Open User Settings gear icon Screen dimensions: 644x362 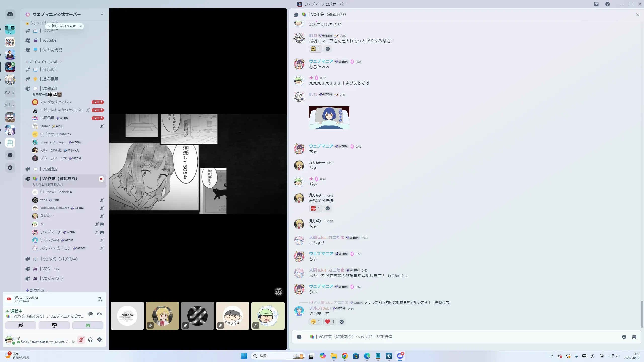tap(99, 340)
